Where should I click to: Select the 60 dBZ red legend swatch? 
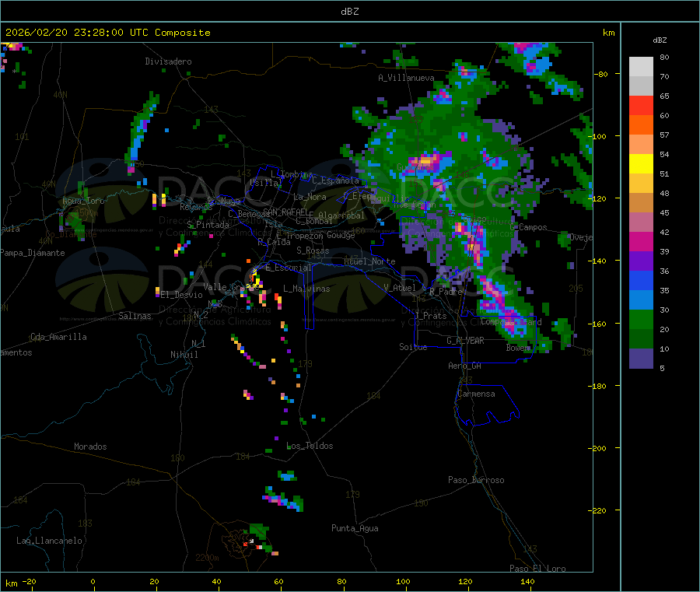641,106
